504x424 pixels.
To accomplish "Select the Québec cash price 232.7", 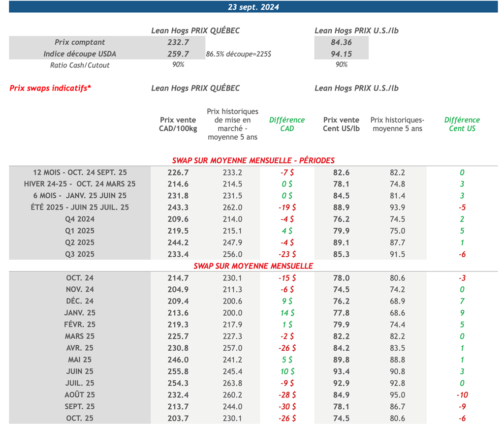I will (x=178, y=42).
